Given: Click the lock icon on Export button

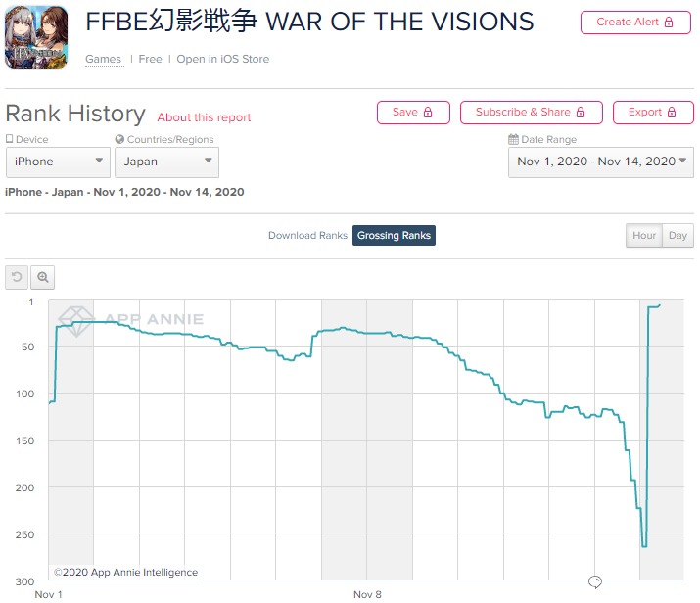Looking at the screenshot, I should click(x=672, y=112).
